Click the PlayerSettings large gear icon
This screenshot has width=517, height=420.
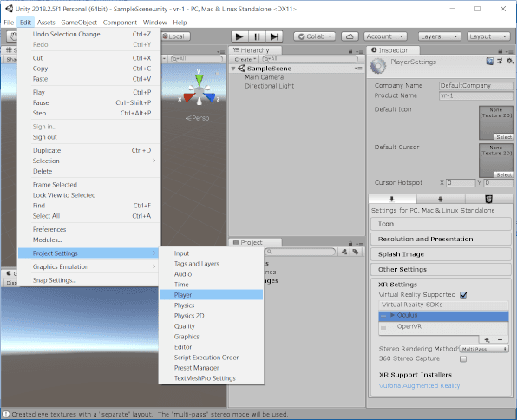378,66
